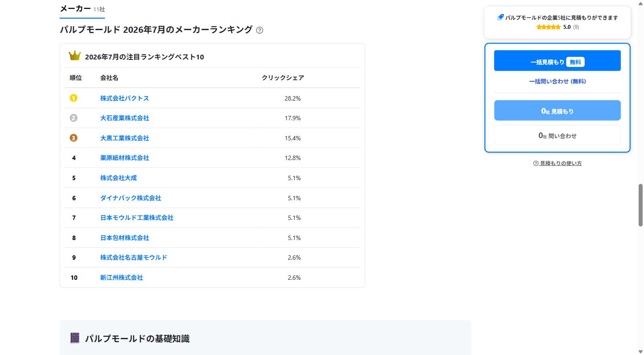644x355 pixels.
Task: Click 2026年7月の注目ランキングベスト10 title
Action: tap(144, 57)
